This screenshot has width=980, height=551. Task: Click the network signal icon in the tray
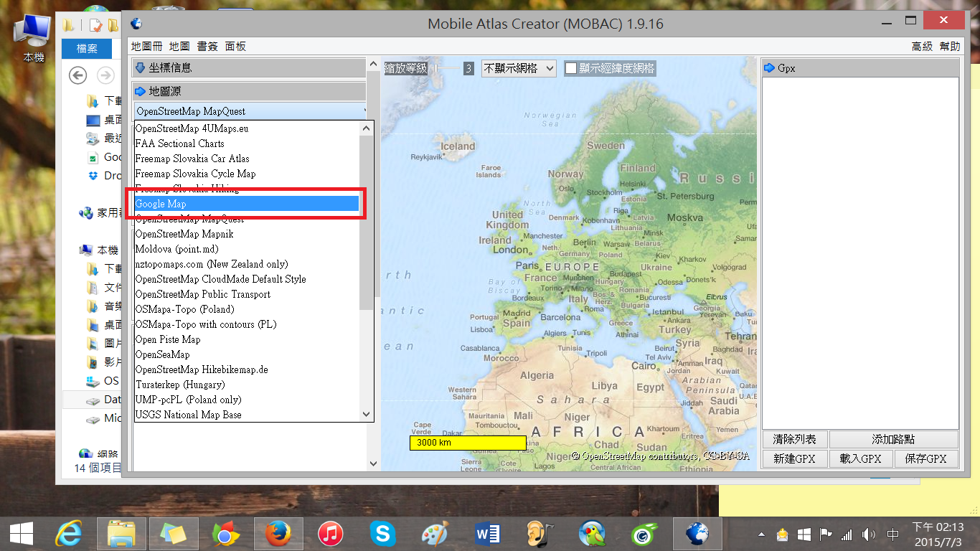point(847,534)
